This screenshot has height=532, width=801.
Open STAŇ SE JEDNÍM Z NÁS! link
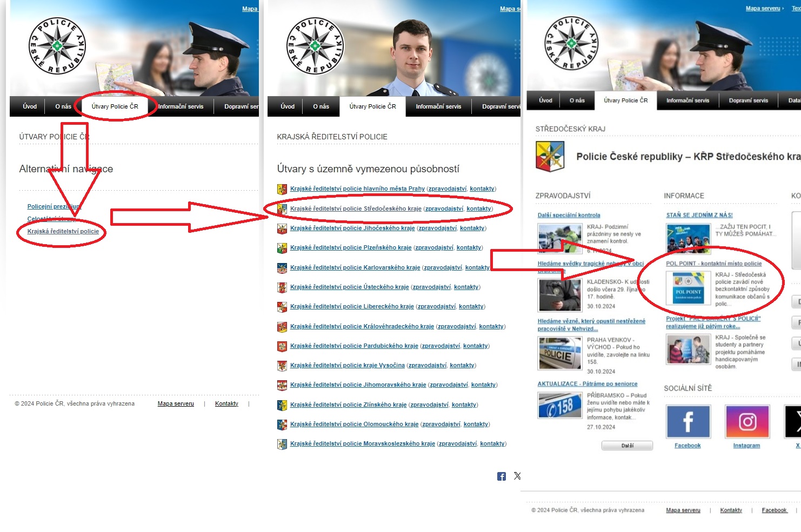[699, 215]
